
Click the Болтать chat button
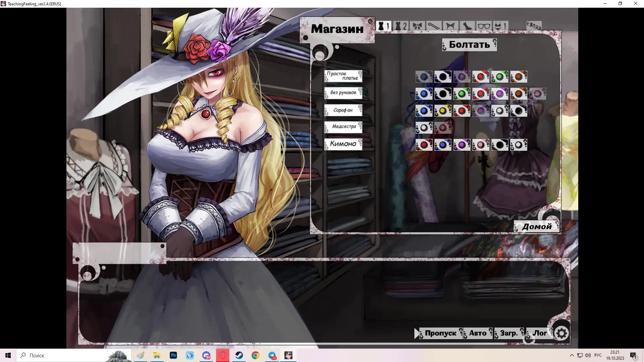[x=469, y=45]
